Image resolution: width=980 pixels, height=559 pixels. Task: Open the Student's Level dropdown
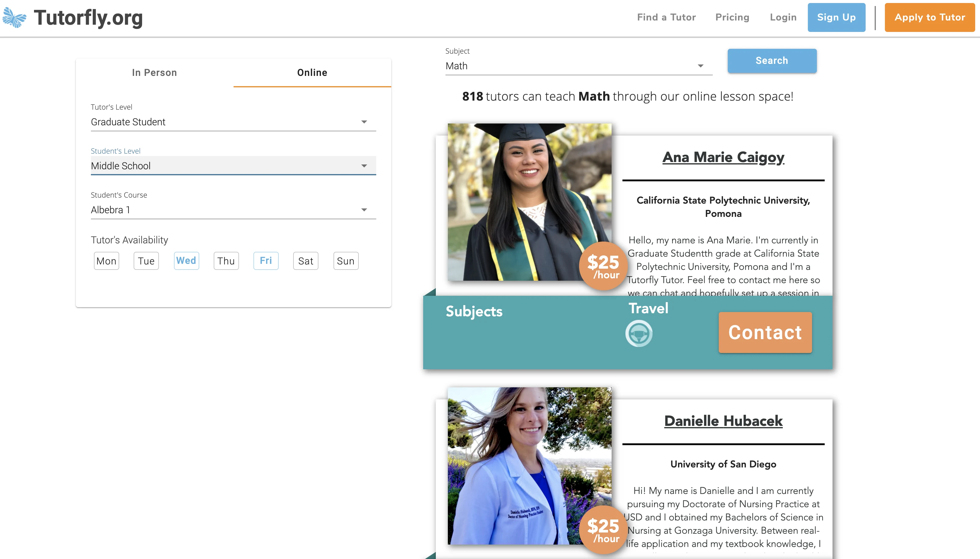tap(233, 165)
